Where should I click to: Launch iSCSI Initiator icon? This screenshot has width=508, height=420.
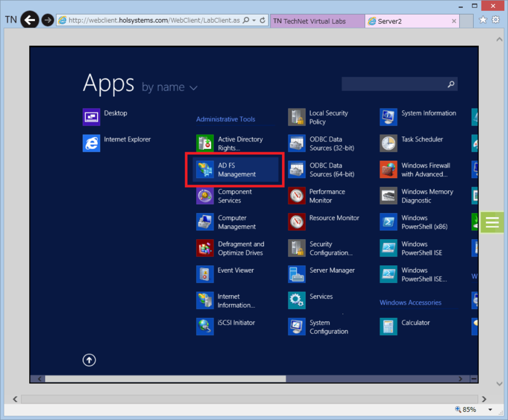[204, 327]
